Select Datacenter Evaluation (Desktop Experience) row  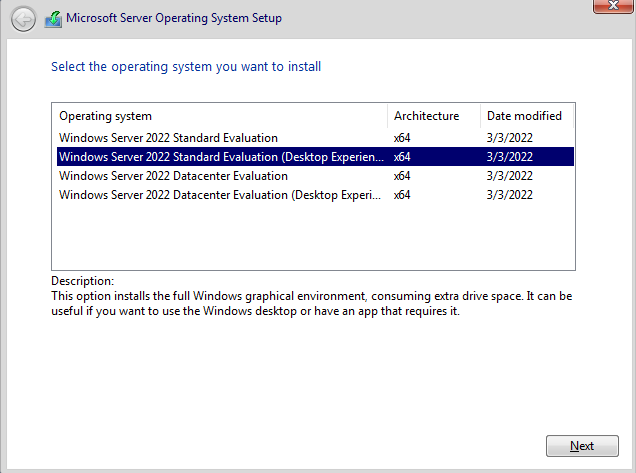point(315,195)
